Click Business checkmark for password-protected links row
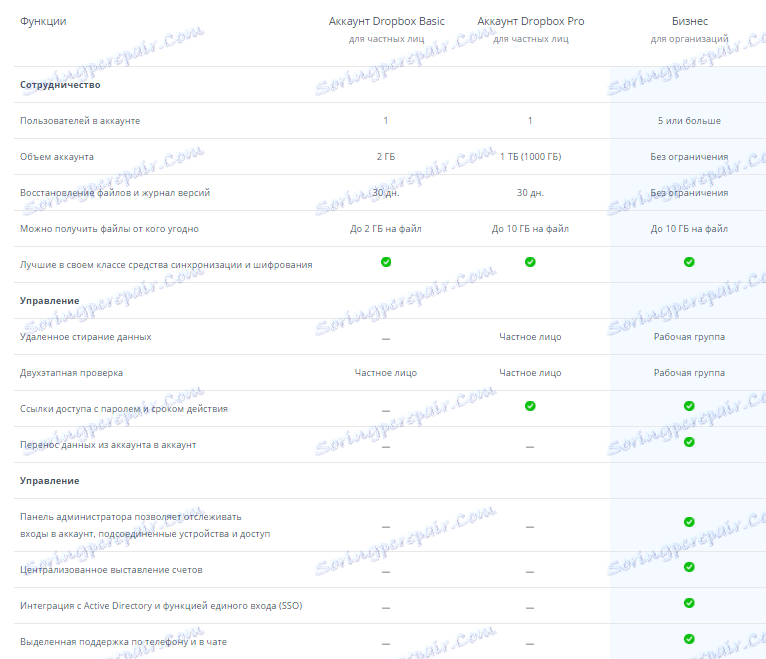 pos(689,405)
